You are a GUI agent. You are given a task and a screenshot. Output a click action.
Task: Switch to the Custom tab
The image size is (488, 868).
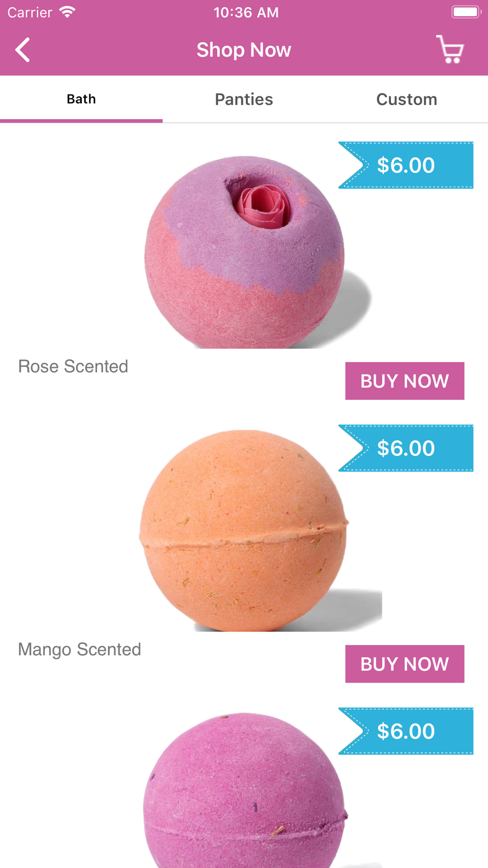point(407,99)
